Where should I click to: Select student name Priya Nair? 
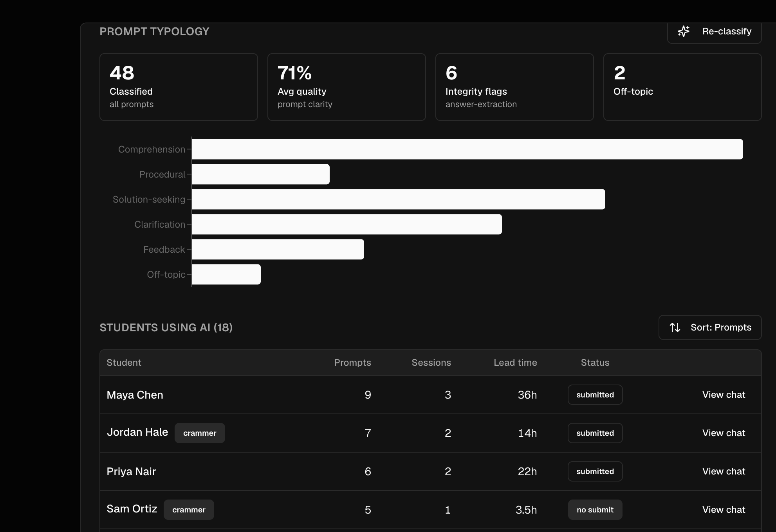click(x=131, y=471)
